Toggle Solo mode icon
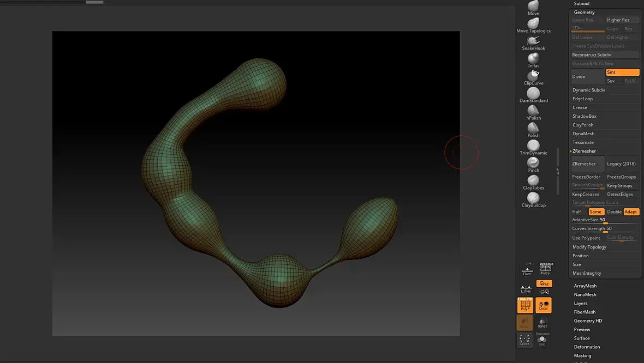This screenshot has height=363, width=644. click(x=542, y=340)
